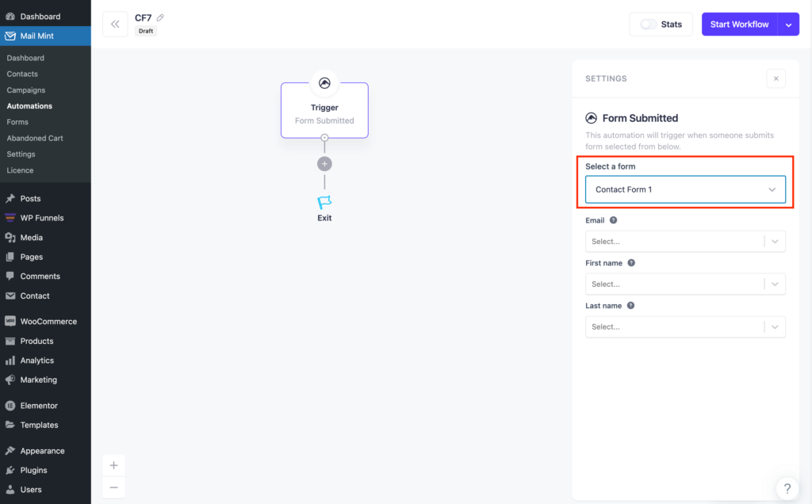Click the First name info tooltip icon
Viewport: 812px width, 504px height.
630,262
